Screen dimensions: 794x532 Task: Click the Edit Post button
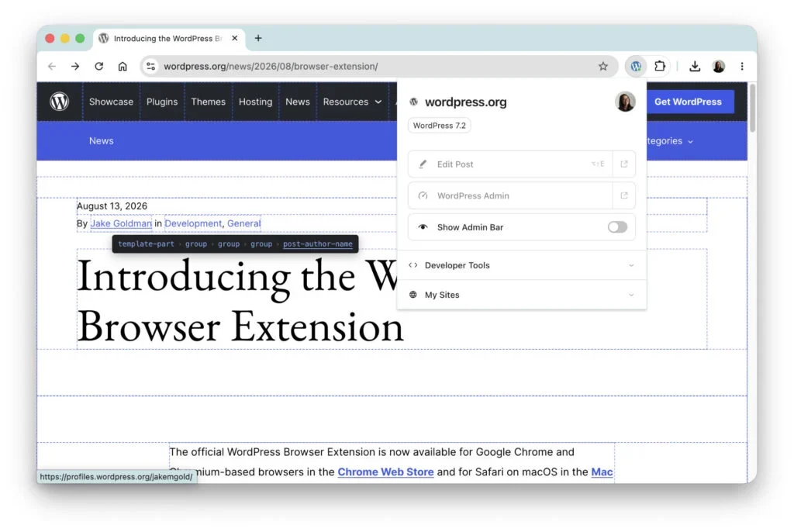point(510,164)
